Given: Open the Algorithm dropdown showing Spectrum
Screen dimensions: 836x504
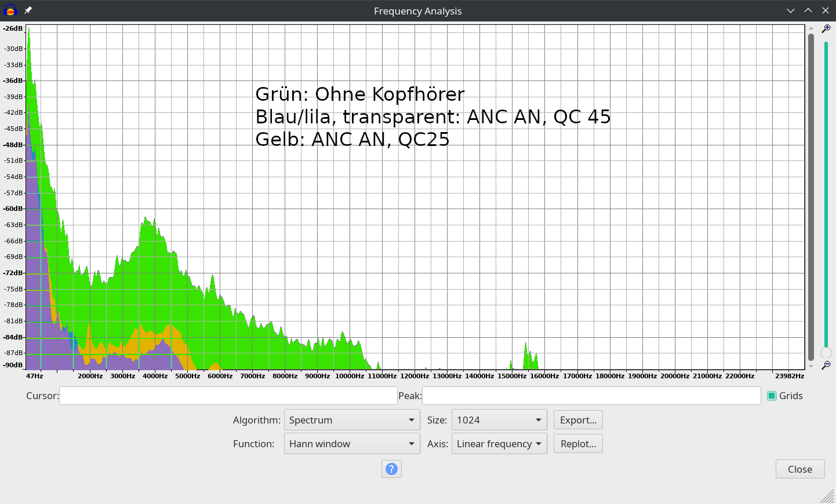Looking at the screenshot, I should coord(351,420).
